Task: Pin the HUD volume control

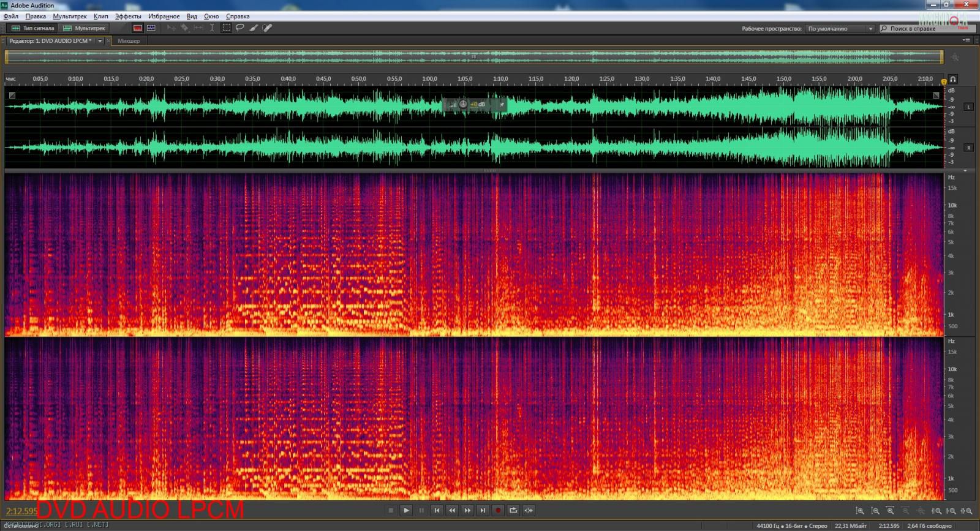Action: (x=502, y=105)
